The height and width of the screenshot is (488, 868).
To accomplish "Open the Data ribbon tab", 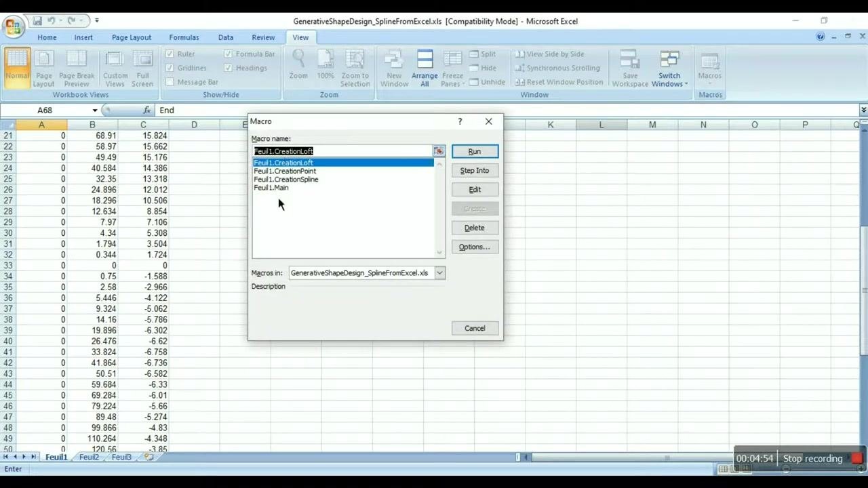I will (226, 37).
